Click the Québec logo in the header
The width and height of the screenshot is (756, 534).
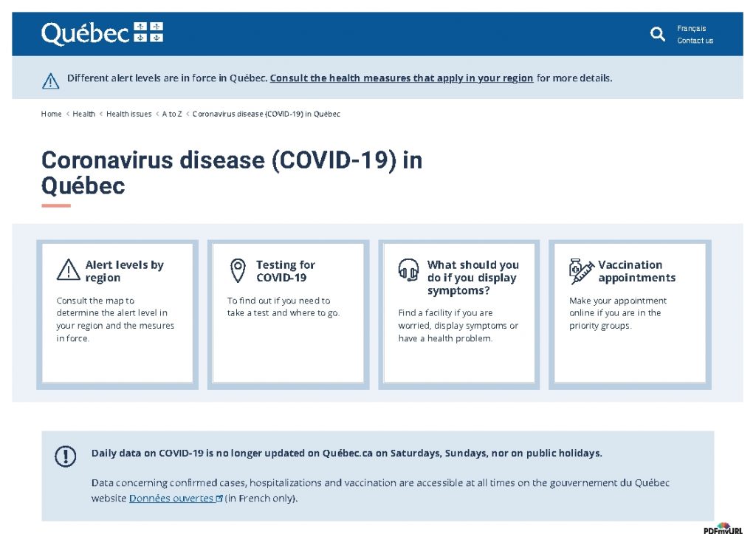click(102, 33)
